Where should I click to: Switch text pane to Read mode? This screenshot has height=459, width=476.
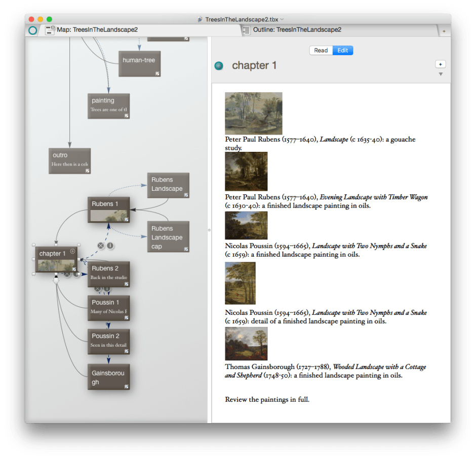(x=321, y=51)
